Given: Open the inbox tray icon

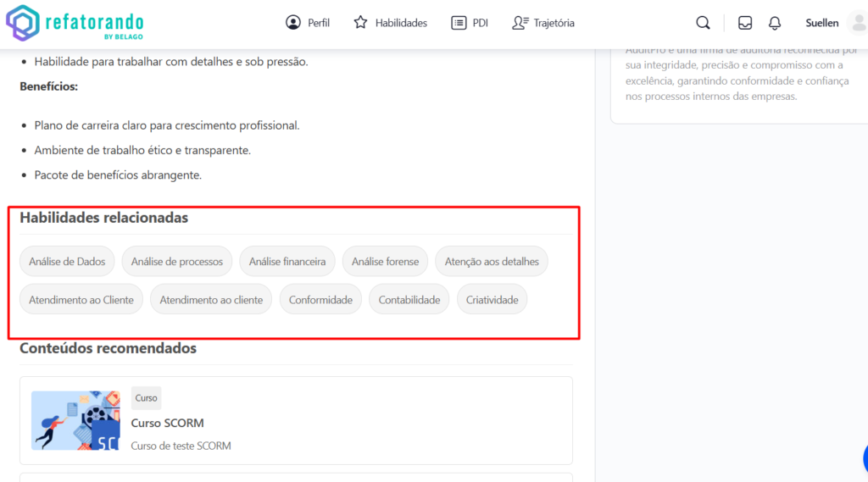Looking at the screenshot, I should (745, 23).
